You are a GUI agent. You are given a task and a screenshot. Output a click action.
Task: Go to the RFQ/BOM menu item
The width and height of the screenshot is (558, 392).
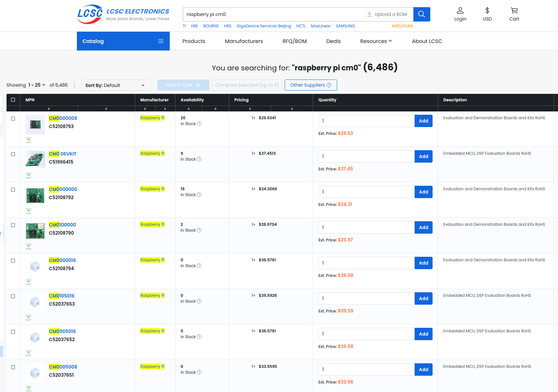[294, 41]
